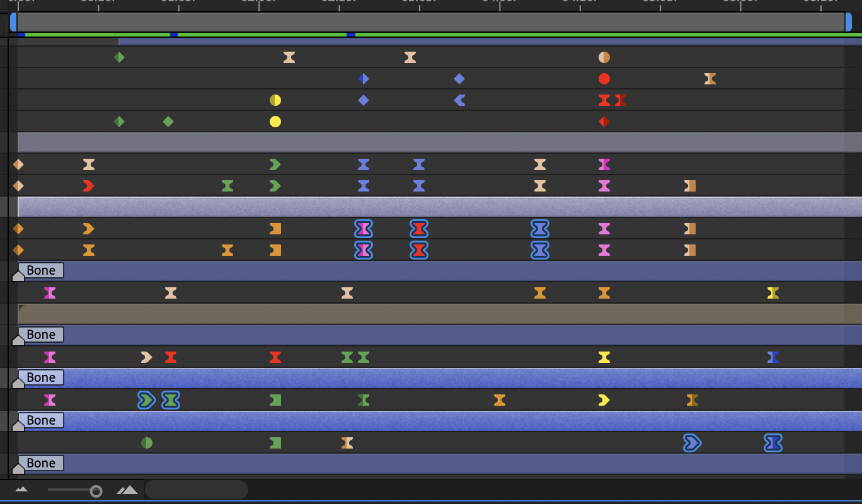Image resolution: width=862 pixels, height=504 pixels.
Task: Select beige hourglass right of the red circle
Action: click(710, 79)
